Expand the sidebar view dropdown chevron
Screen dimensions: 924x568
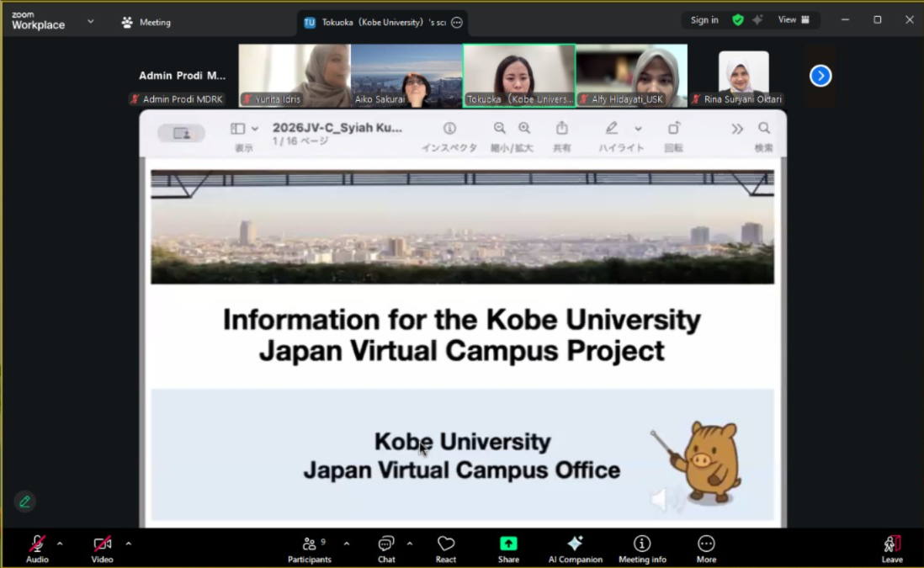click(x=255, y=129)
